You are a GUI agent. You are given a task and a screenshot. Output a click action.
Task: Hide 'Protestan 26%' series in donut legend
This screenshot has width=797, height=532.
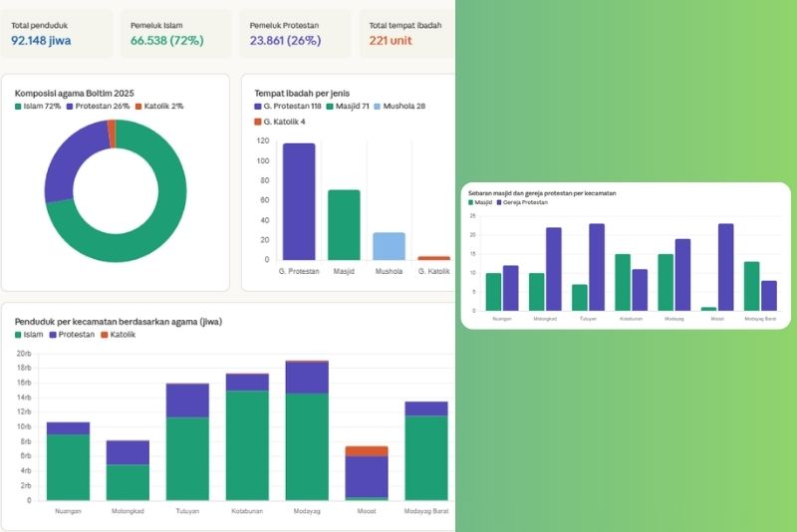click(x=101, y=106)
